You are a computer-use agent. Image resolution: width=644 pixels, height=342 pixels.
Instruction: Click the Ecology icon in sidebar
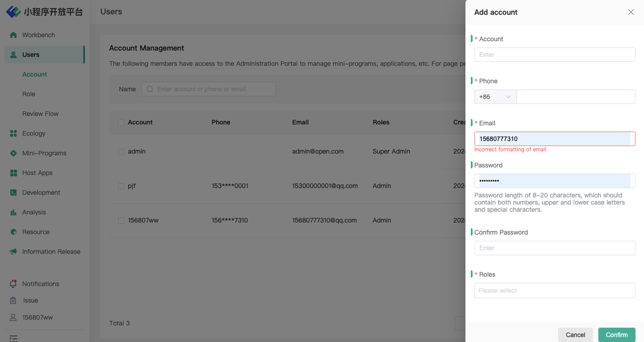coord(14,133)
